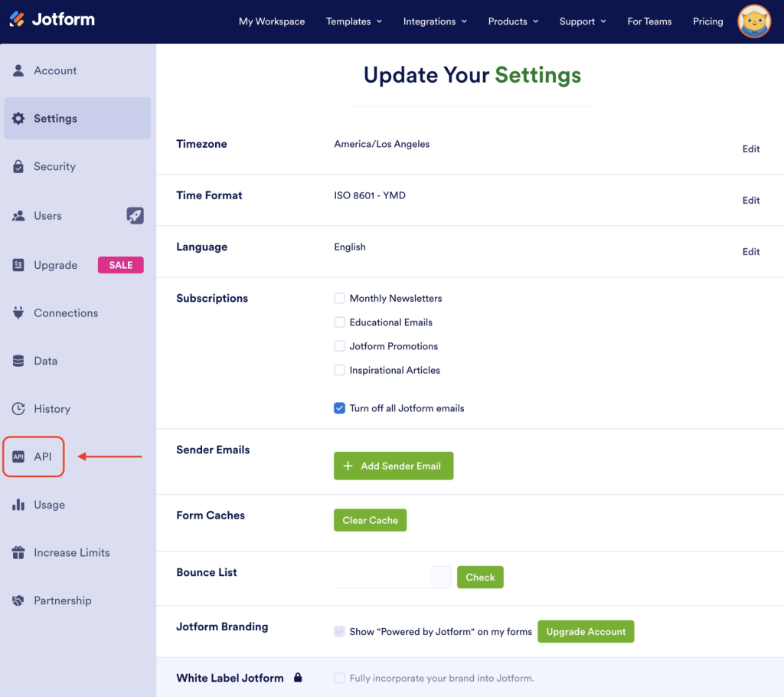Image resolution: width=784 pixels, height=697 pixels.
Task: Click the Users people icon
Action: click(18, 216)
